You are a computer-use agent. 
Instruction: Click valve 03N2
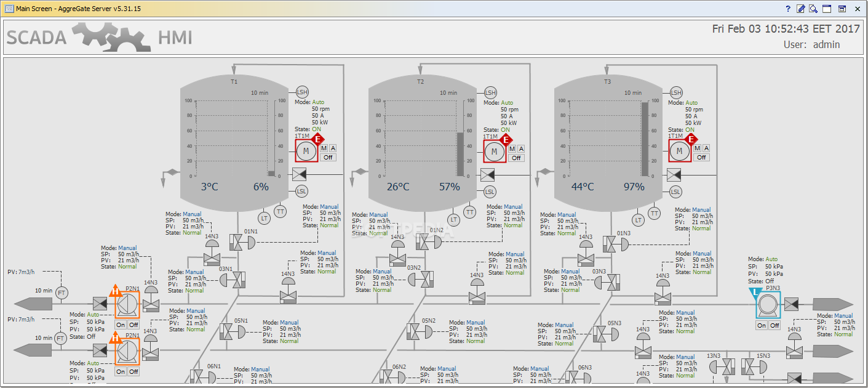(420, 279)
